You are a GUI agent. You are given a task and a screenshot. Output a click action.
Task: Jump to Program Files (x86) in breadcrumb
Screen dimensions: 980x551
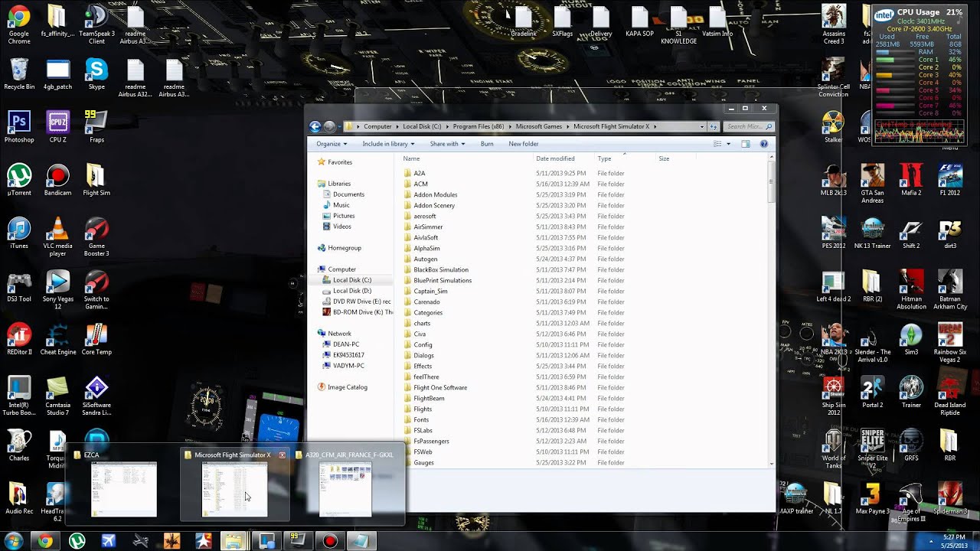coord(479,126)
